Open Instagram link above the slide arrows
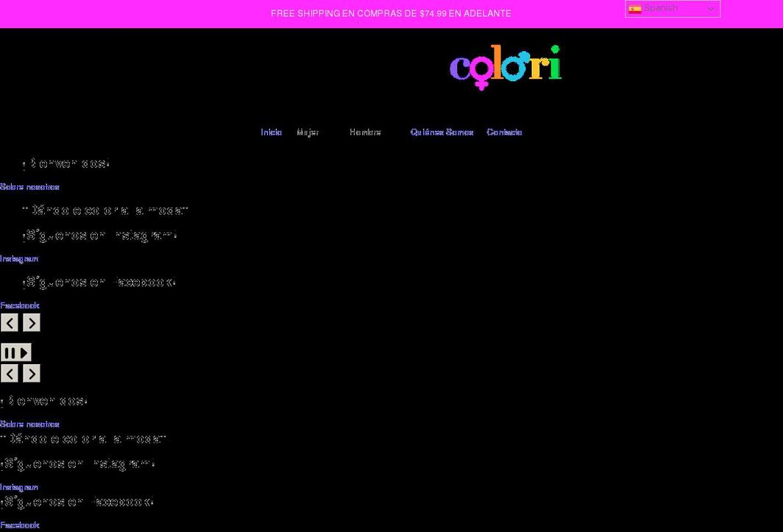 point(19,259)
